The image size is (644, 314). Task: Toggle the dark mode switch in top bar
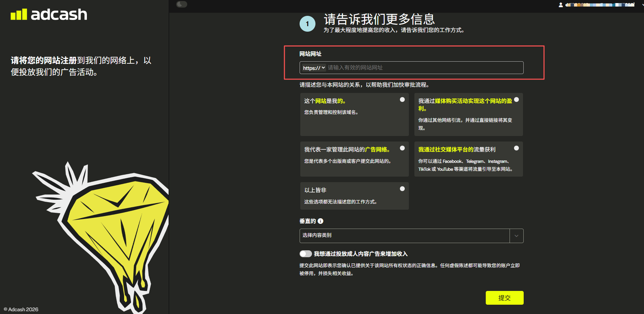tap(182, 4)
